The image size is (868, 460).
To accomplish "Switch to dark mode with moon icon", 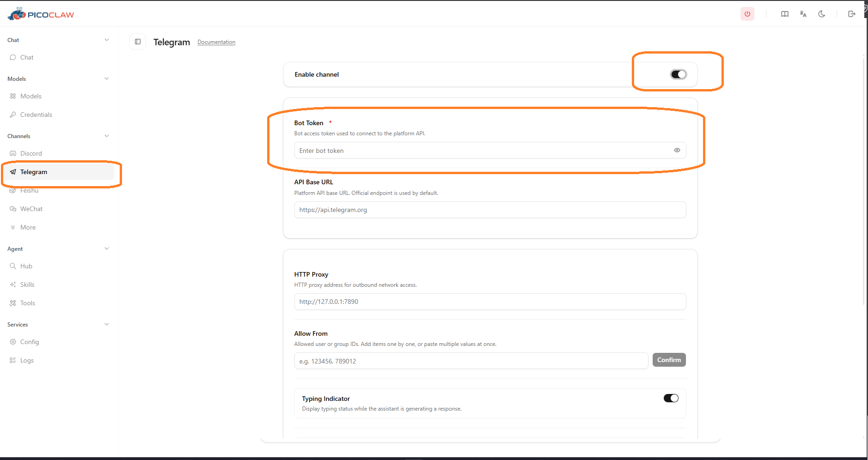I will pyautogui.click(x=822, y=14).
